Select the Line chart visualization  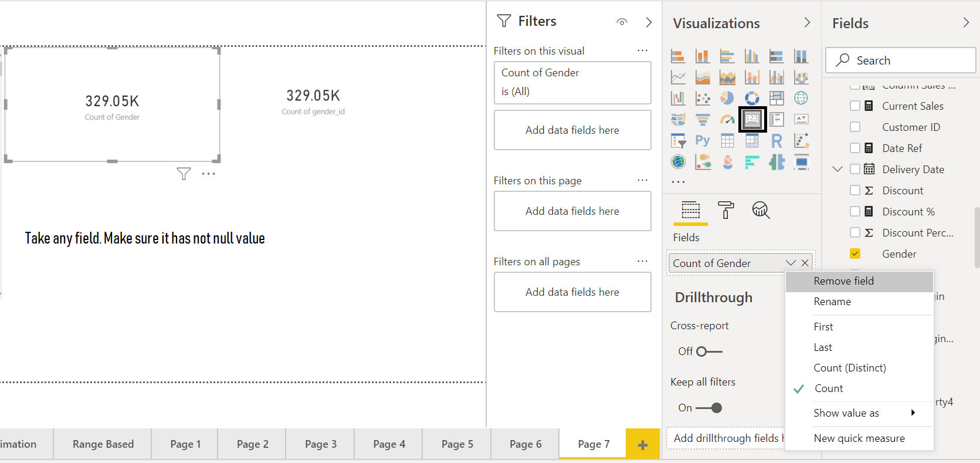coord(678,77)
